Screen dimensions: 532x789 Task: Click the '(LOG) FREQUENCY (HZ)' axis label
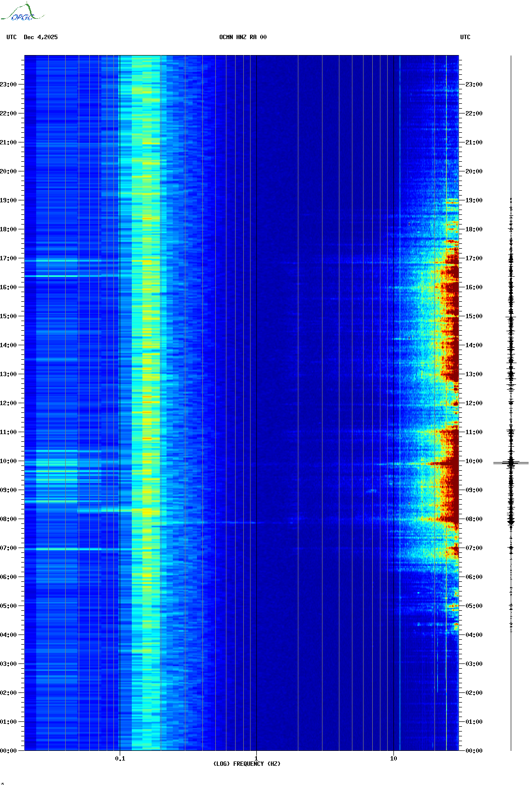(247, 764)
